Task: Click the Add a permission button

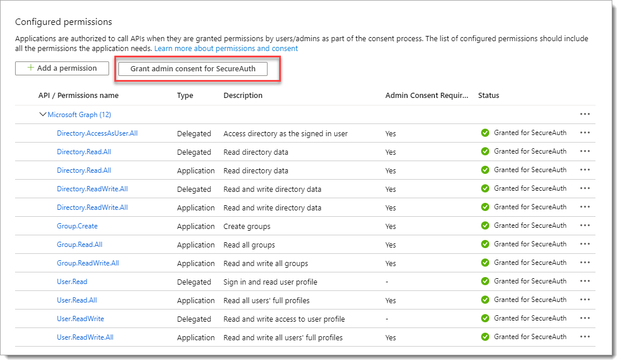Action: [62, 68]
